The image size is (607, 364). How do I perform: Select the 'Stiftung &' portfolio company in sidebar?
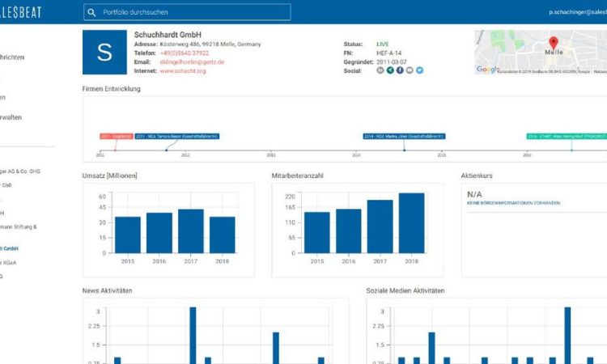tap(19, 227)
